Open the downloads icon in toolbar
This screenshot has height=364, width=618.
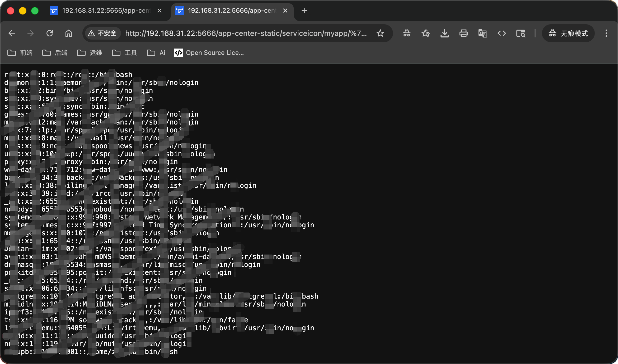[445, 33]
